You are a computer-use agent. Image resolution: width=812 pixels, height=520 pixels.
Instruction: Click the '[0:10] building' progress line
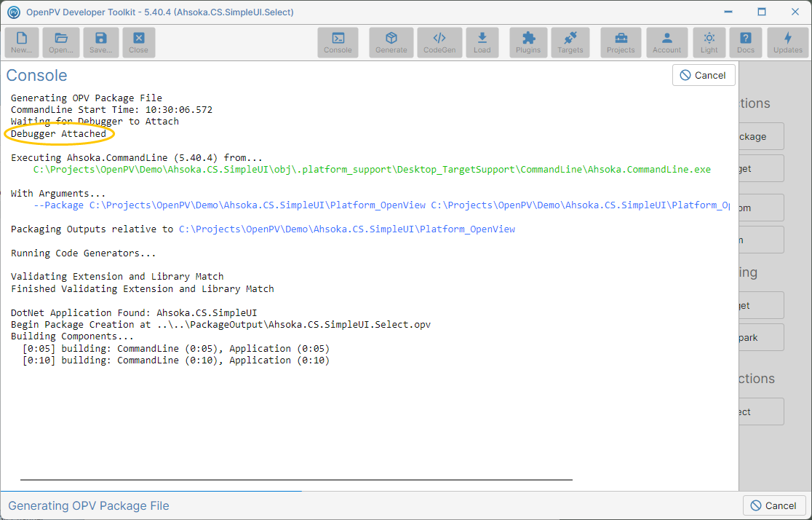pos(176,361)
